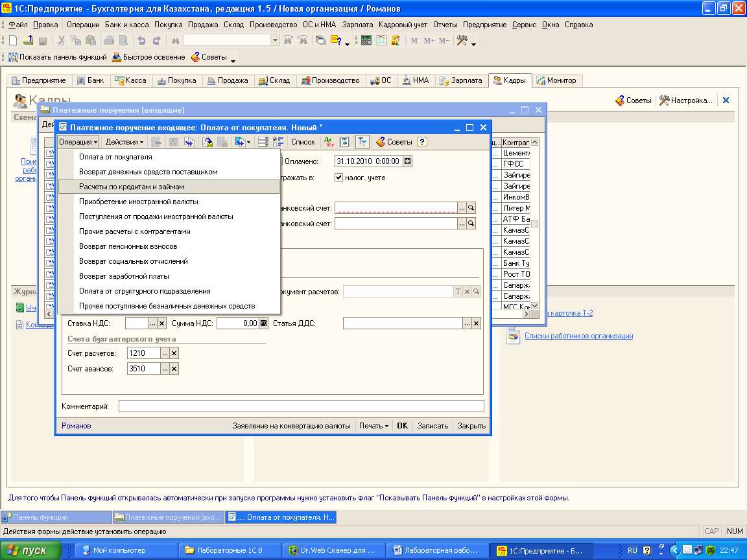747x560 pixels.
Task: Click the copy document icon with blue arrow
Action: (189, 142)
